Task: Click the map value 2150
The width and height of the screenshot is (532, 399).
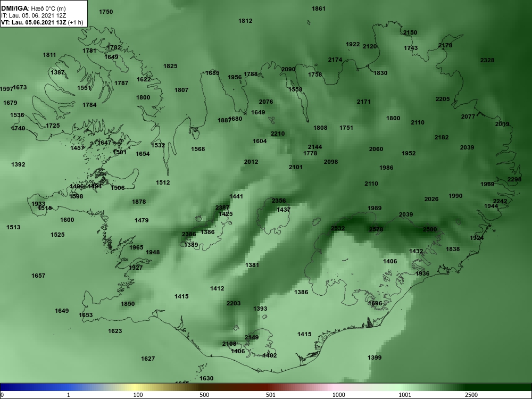Action: [410, 32]
